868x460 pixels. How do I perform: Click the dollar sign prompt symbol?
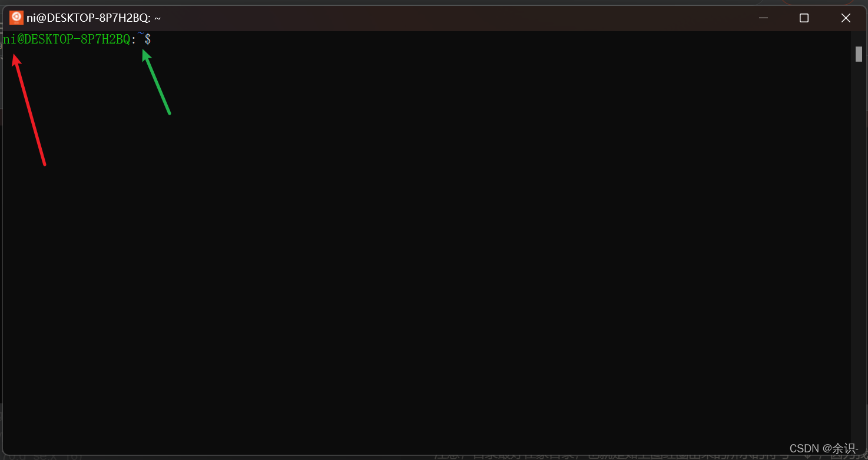pyautogui.click(x=148, y=39)
